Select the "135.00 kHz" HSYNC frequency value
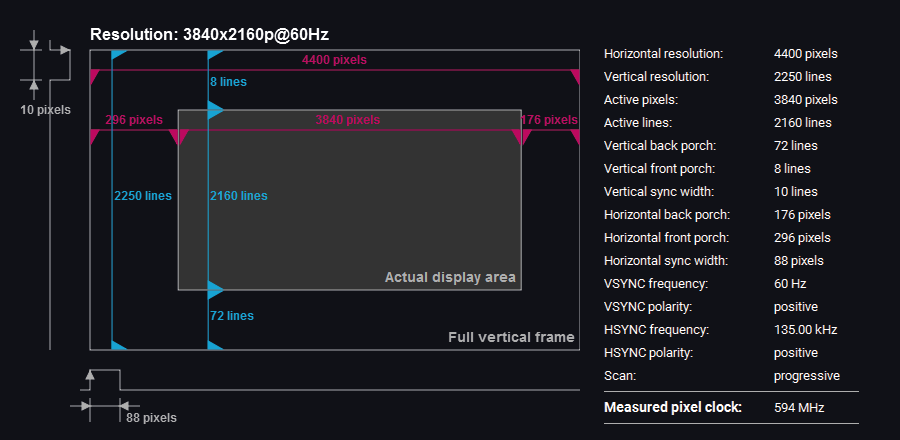The width and height of the screenshot is (900, 440). [805, 330]
